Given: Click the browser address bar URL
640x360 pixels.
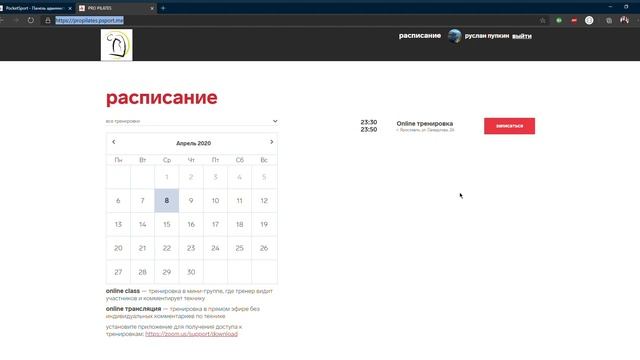Looking at the screenshot, I should tap(89, 20).
